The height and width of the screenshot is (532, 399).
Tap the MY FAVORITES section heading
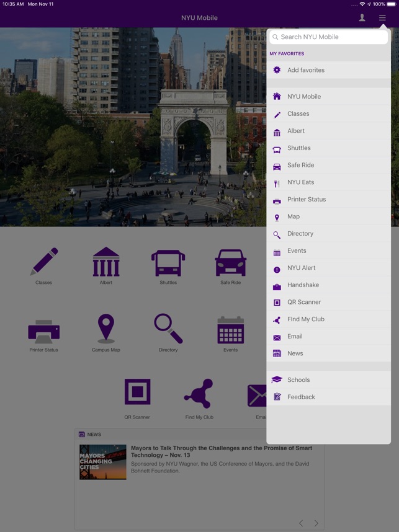pos(287,53)
